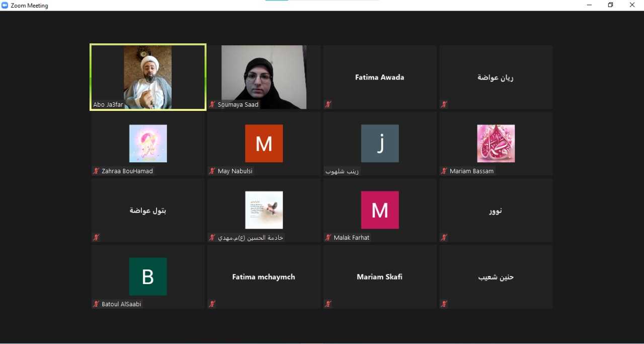Select the Fatima mchaymch participant tile

264,277
